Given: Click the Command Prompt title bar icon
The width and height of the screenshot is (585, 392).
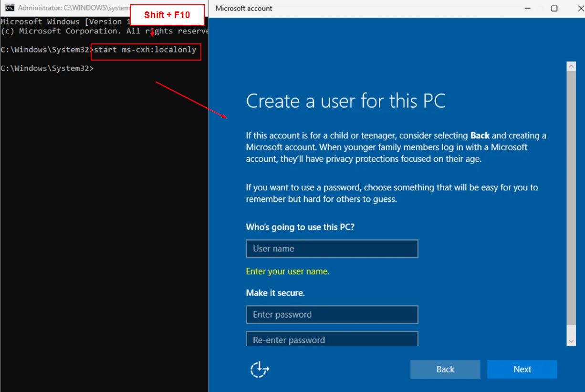Looking at the screenshot, I should click(9, 8).
